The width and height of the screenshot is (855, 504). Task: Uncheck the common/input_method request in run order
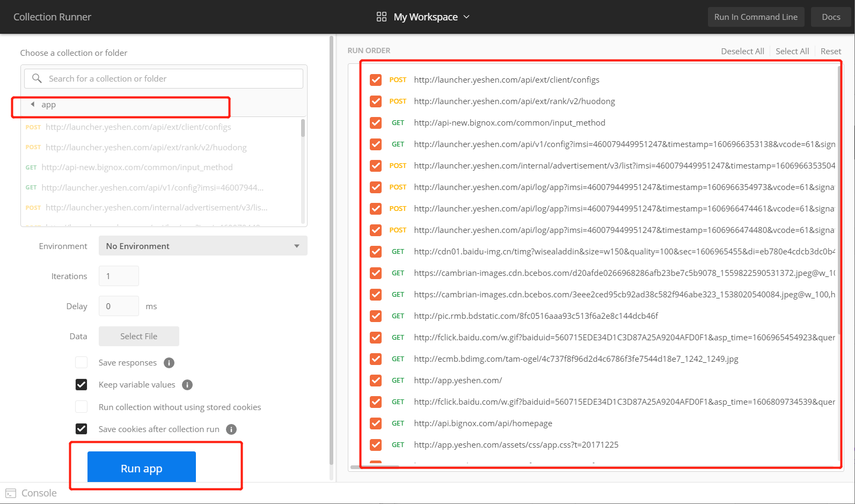coord(376,123)
